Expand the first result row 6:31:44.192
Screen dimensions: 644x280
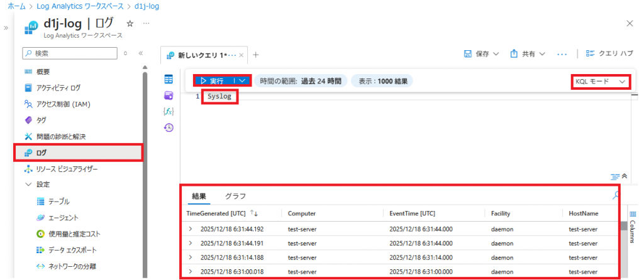click(x=191, y=229)
